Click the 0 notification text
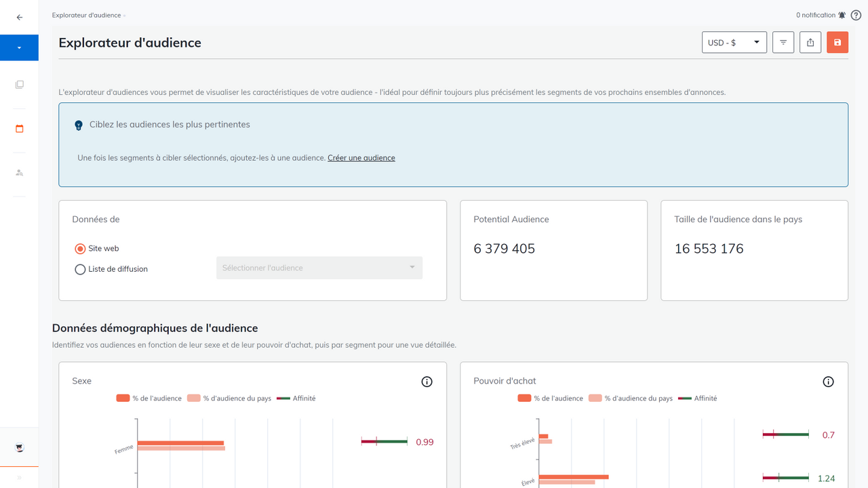The height and width of the screenshot is (488, 868). [x=816, y=15]
